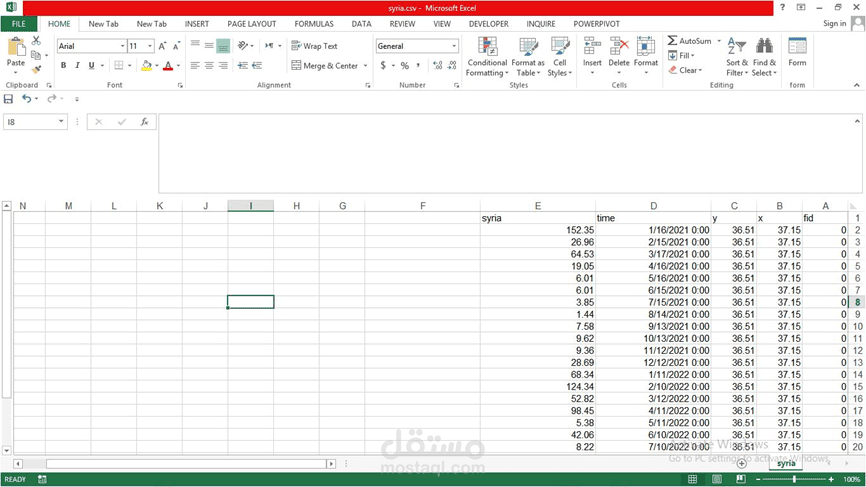Toggle Bottom Align in Alignment group
The height and width of the screenshot is (487, 866).
tap(223, 46)
